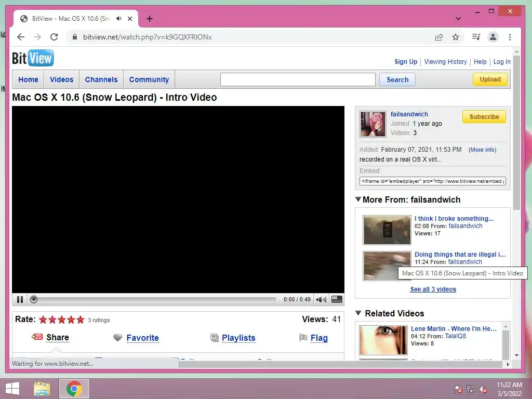Open See all 3 videos link
Viewport: 532px width, 399px height.
click(433, 289)
